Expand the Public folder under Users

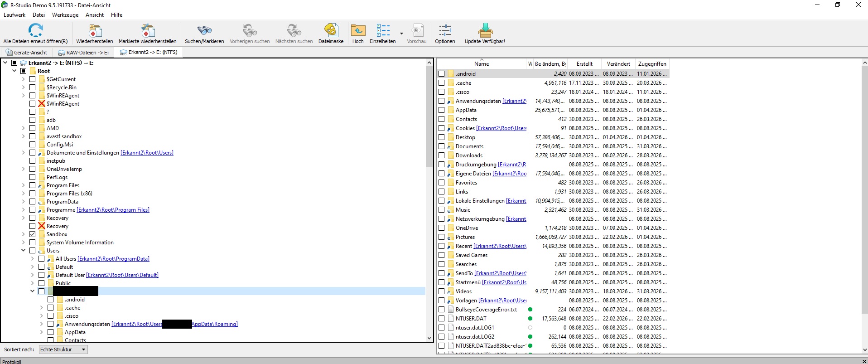pyautogui.click(x=32, y=283)
